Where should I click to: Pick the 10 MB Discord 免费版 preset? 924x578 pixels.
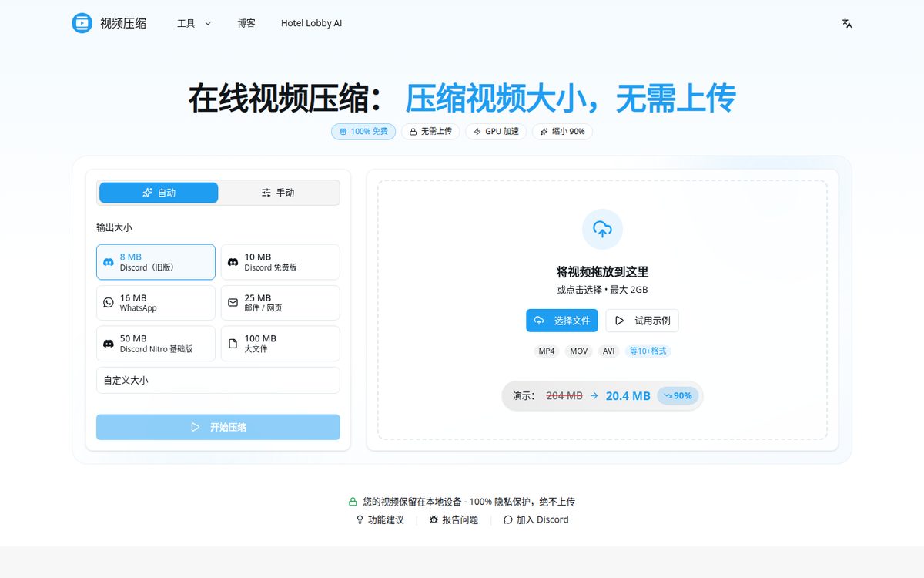pyautogui.click(x=280, y=262)
